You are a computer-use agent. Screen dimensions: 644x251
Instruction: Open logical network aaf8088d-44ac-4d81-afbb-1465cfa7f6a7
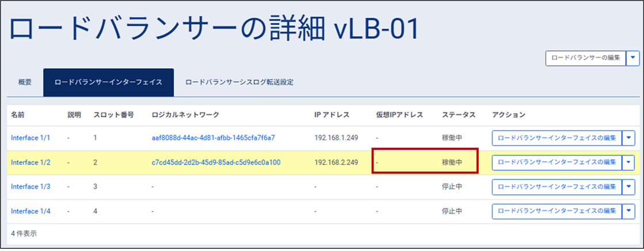pos(213,138)
